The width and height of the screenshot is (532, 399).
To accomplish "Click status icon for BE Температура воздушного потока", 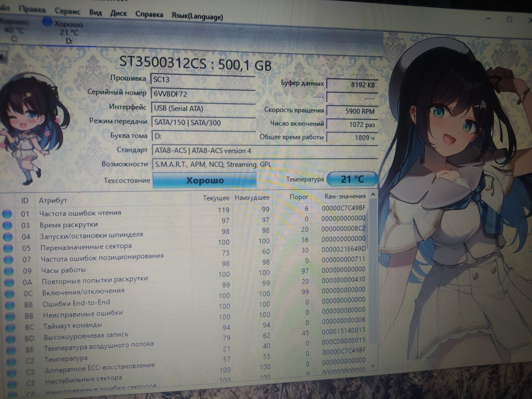I will click(11, 351).
